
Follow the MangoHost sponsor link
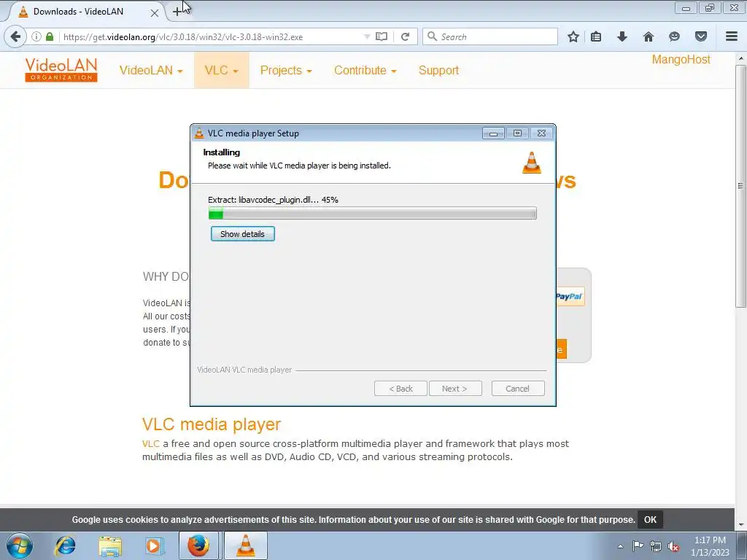pyautogui.click(x=681, y=60)
